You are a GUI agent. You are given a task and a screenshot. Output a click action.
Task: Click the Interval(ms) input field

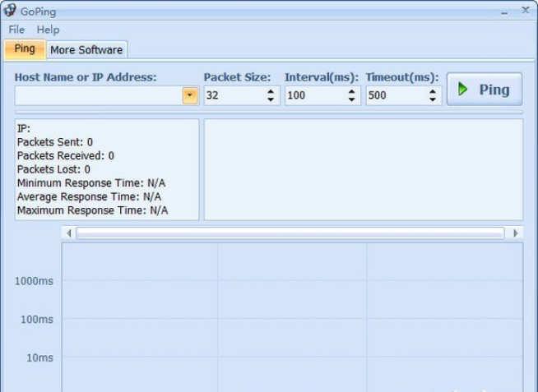tap(314, 95)
